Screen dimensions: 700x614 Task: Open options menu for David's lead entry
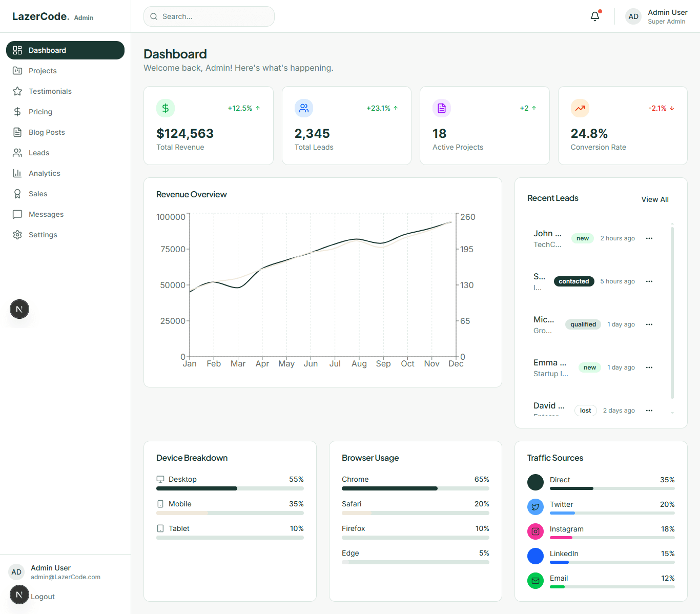pos(649,410)
